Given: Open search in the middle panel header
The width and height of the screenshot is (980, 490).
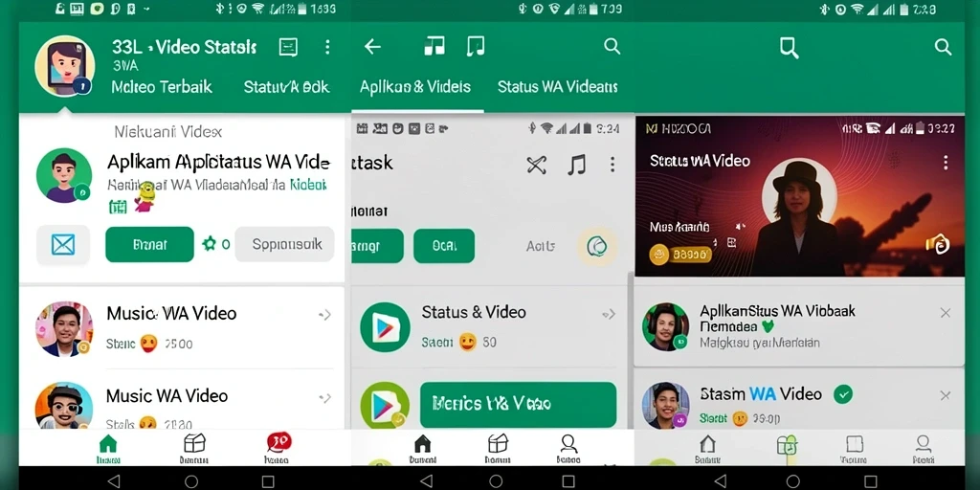Looking at the screenshot, I should coord(612,46).
